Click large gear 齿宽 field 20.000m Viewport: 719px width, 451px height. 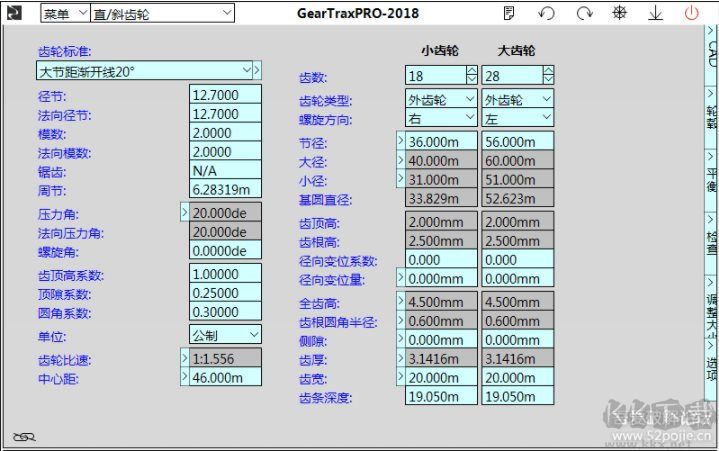pyautogui.click(x=518, y=377)
